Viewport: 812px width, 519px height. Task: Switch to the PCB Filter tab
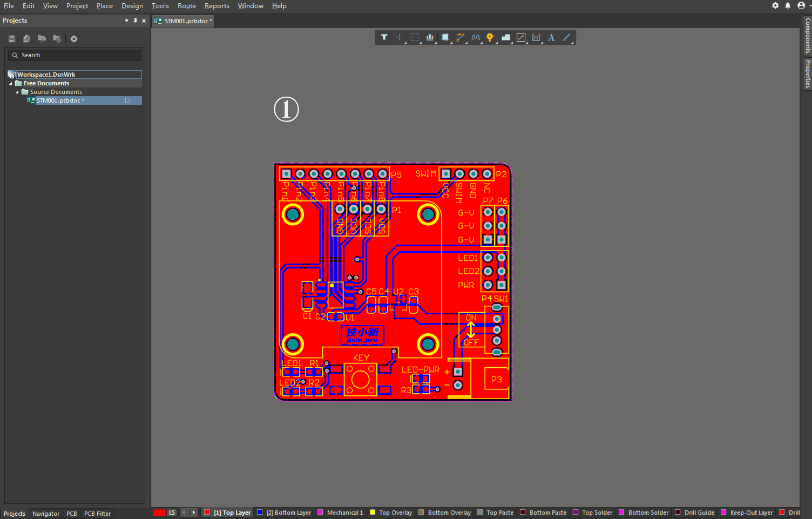[x=97, y=514]
